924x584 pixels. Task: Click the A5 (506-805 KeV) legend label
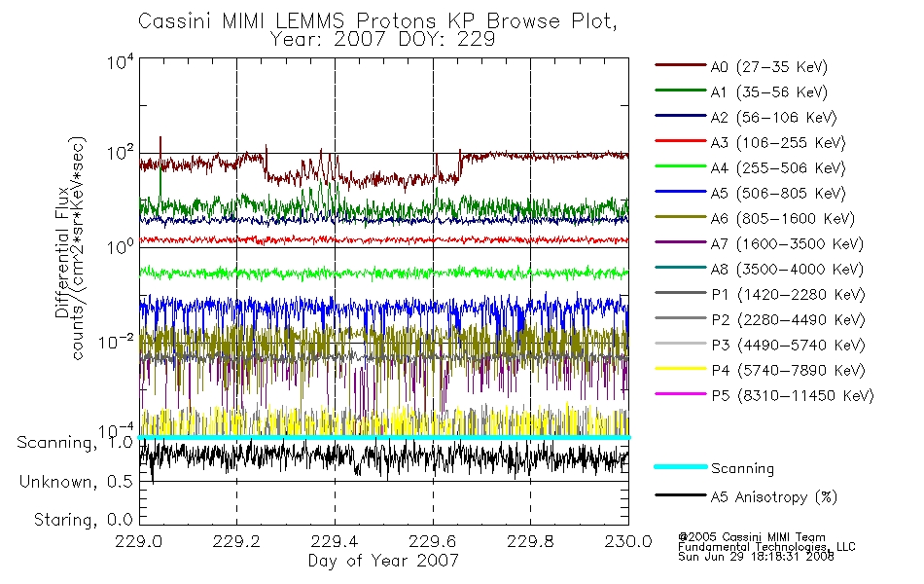tap(778, 194)
